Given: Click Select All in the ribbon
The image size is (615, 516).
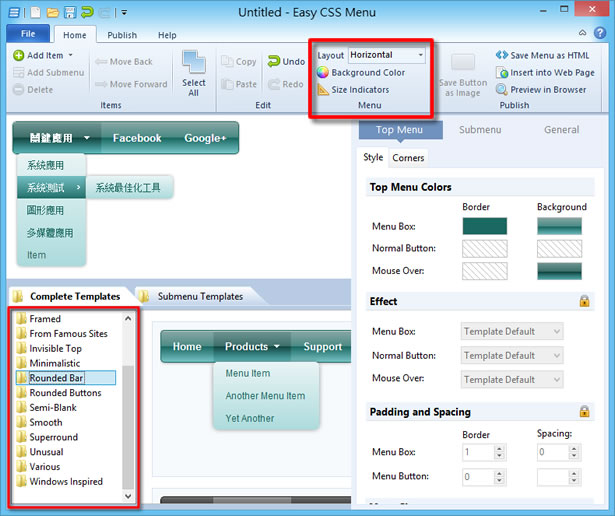Looking at the screenshot, I should (194, 74).
